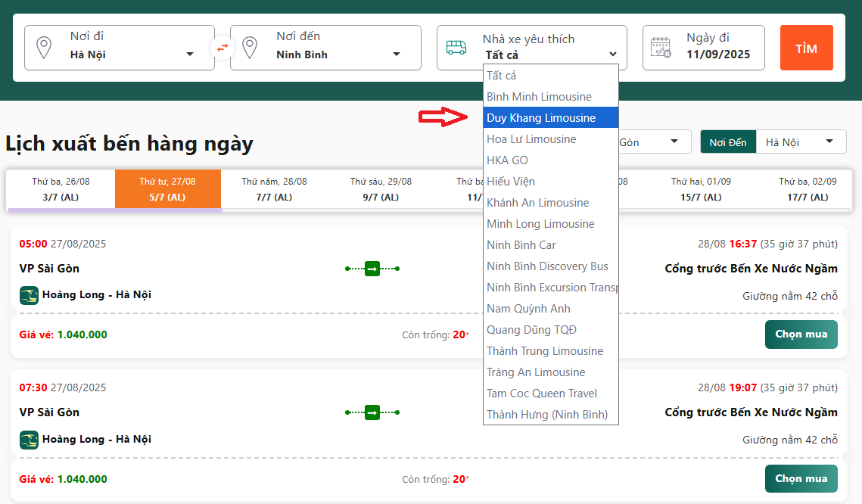Click the Hoàng Long logo on the 07:30 trip
The width and height of the screenshot is (862, 504).
pos(29,439)
